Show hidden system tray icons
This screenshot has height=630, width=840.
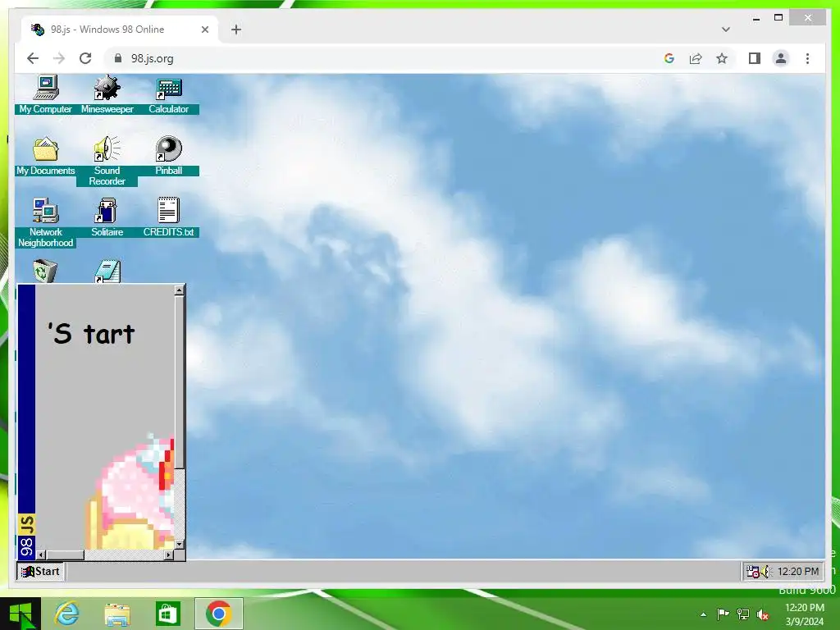click(x=703, y=614)
